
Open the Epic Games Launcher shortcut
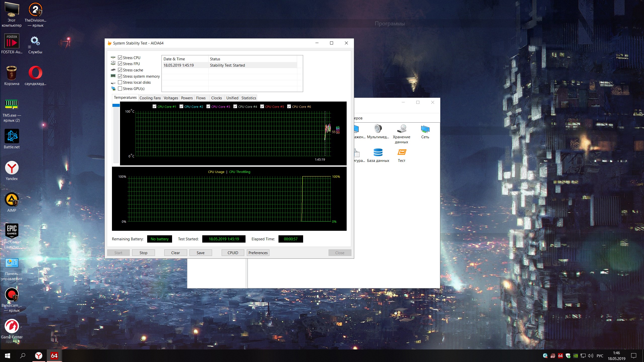12,231
